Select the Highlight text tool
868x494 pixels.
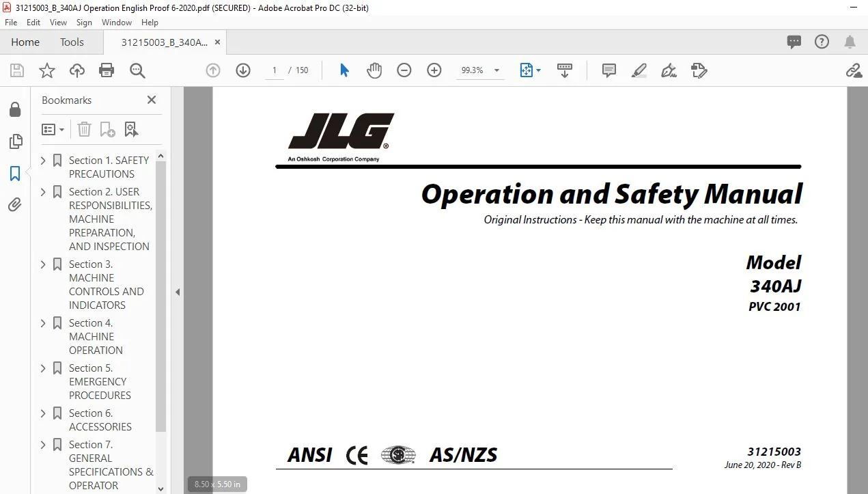point(639,70)
